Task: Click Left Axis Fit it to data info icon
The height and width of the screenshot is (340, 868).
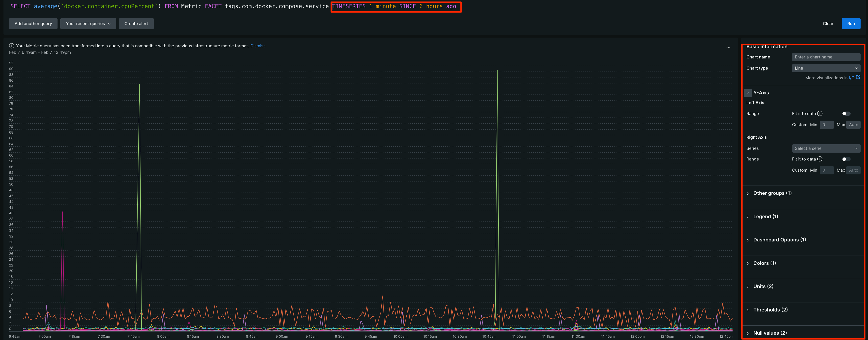Action: pyautogui.click(x=820, y=114)
